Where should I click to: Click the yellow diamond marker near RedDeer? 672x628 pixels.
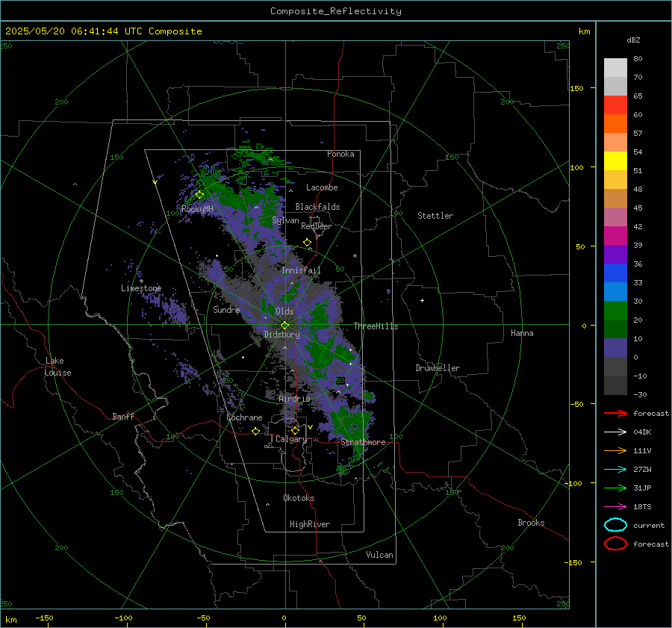click(307, 243)
